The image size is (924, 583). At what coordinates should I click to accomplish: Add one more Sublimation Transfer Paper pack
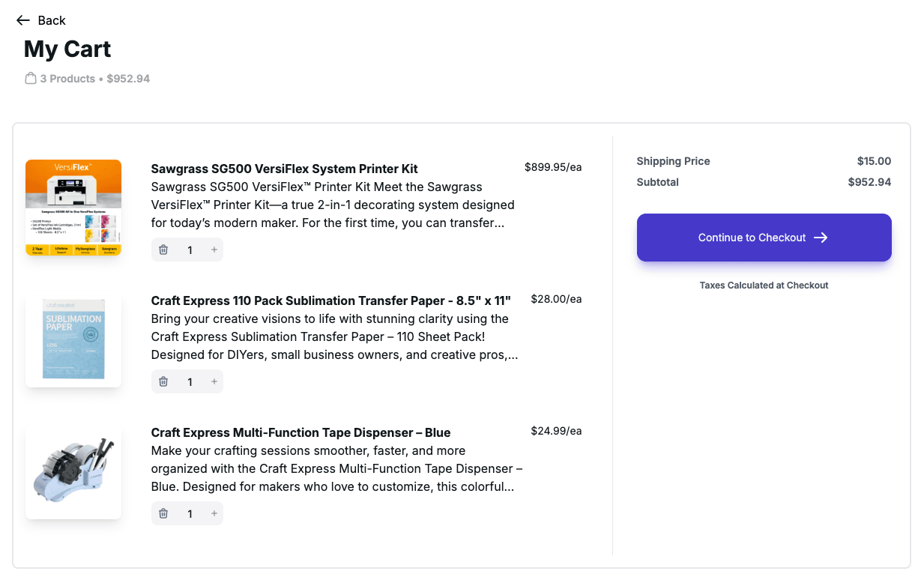point(214,381)
